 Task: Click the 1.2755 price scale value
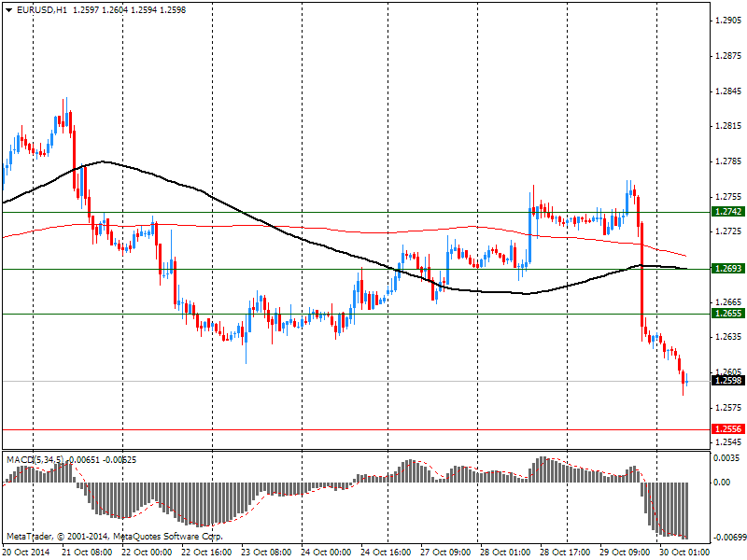click(729, 197)
